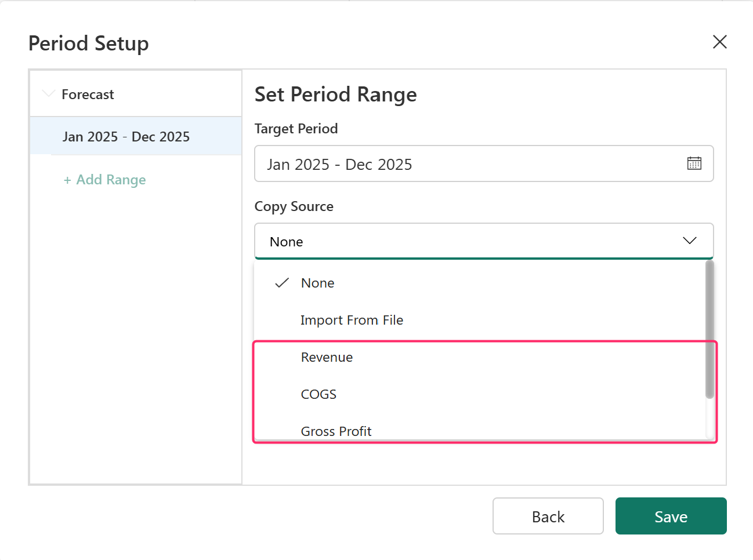Collapse the Forecast section chevron
Screen dimensions: 753x560
(x=49, y=94)
